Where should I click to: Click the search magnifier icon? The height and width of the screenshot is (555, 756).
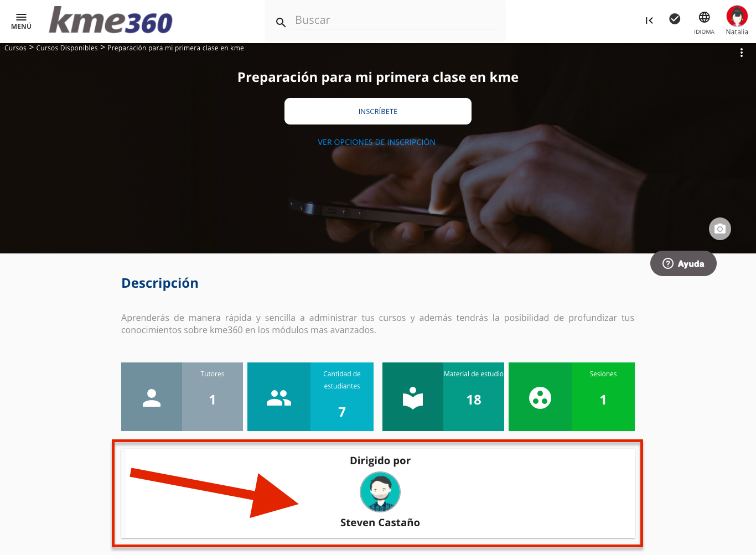(281, 23)
